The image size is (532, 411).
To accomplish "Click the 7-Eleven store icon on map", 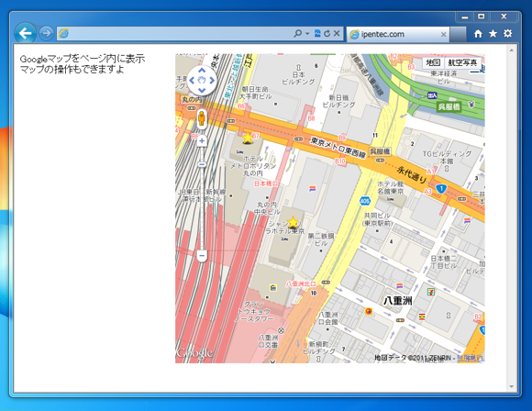I will [431, 292].
